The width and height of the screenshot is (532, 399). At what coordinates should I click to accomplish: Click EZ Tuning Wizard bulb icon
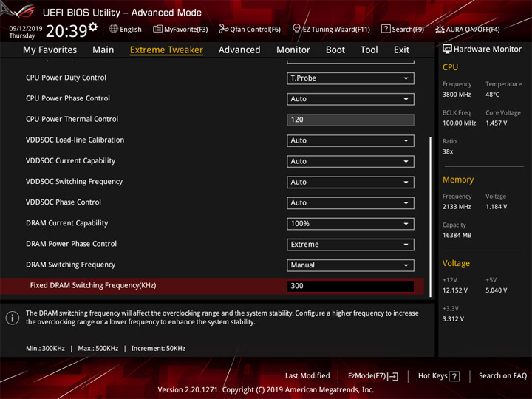pyautogui.click(x=296, y=29)
